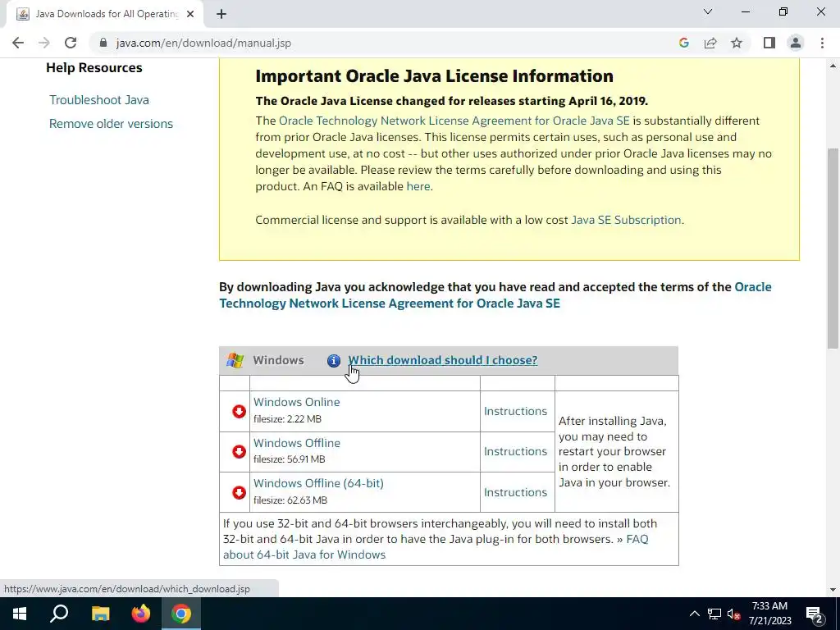Open Which download should I choose link
This screenshot has height=630, width=840.
tap(442, 360)
